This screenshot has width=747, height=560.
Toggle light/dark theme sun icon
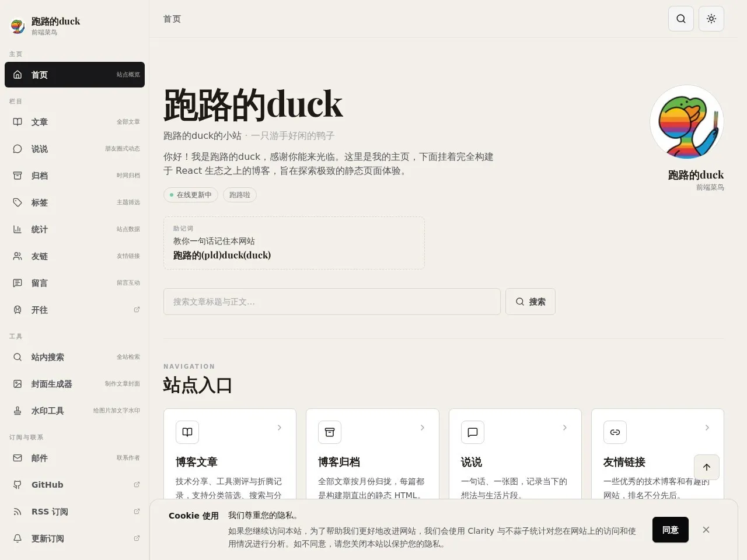[711, 19]
